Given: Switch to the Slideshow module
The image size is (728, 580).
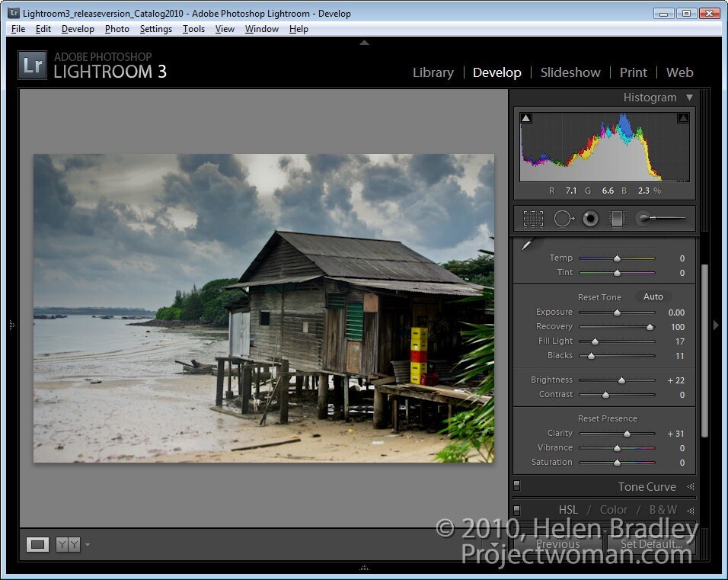Looking at the screenshot, I should pos(570,72).
